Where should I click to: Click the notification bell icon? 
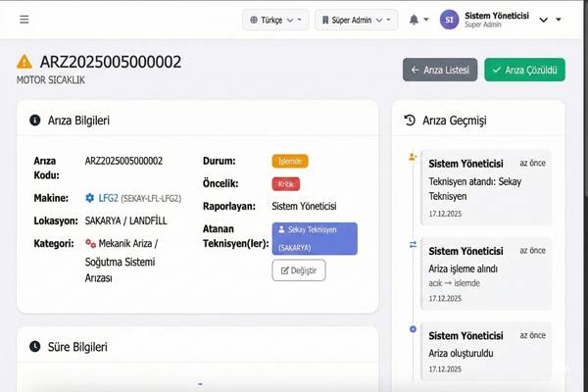414,20
